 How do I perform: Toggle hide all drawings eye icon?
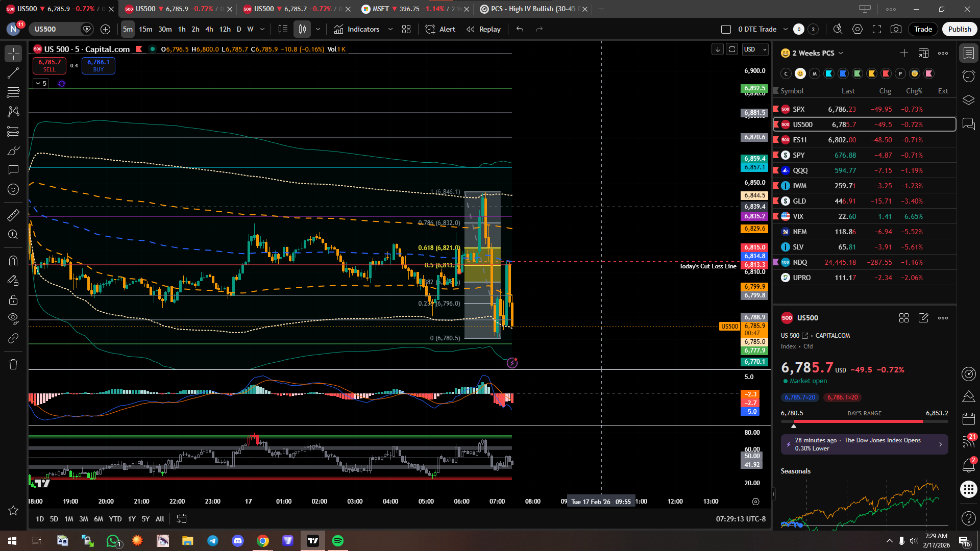point(13,318)
